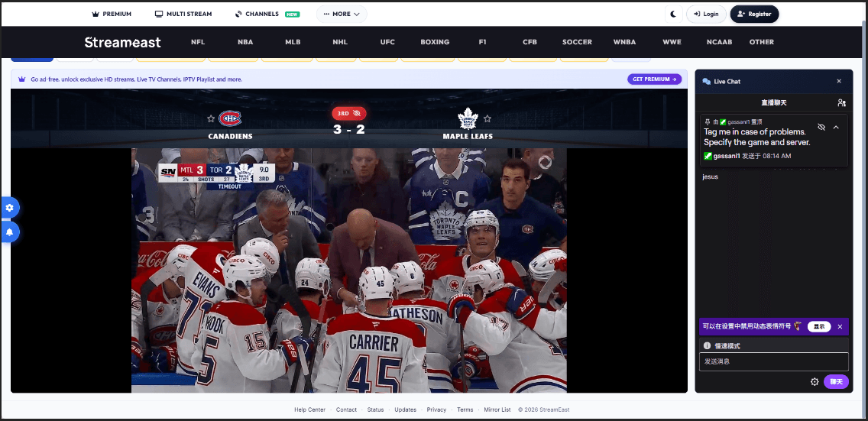
Task: Open the Contact footer link
Action: point(347,410)
